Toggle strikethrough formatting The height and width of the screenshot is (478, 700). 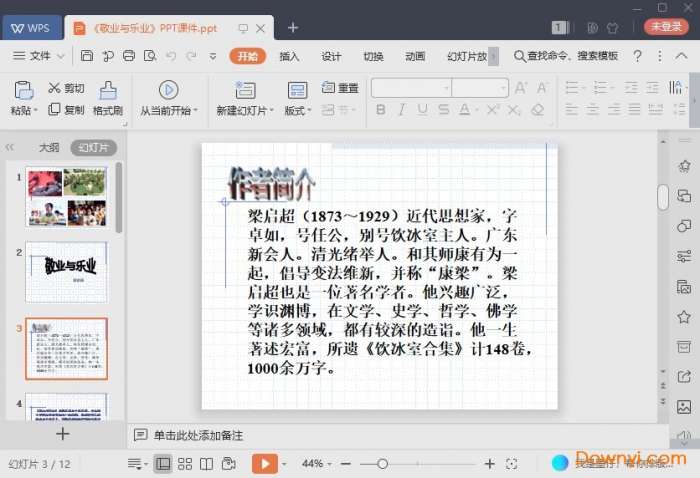click(x=443, y=109)
